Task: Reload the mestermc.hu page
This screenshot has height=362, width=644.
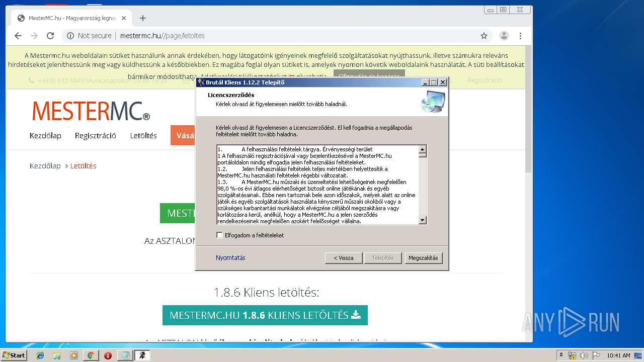Action: coord(50,36)
